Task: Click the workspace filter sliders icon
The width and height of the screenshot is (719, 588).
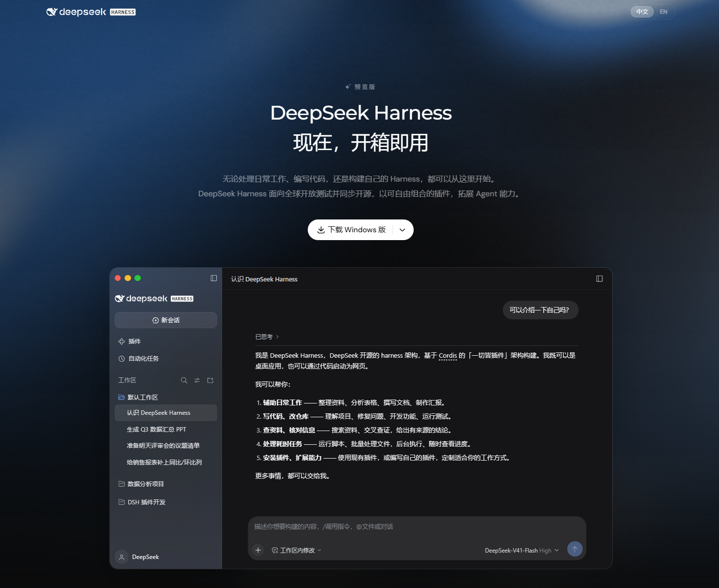Action: pos(197,380)
